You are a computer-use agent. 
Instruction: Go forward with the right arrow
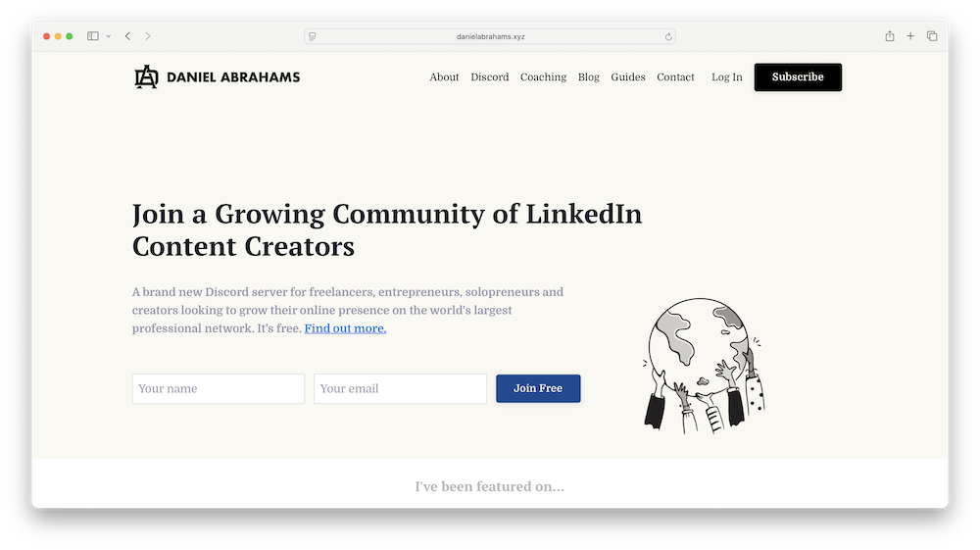(148, 36)
